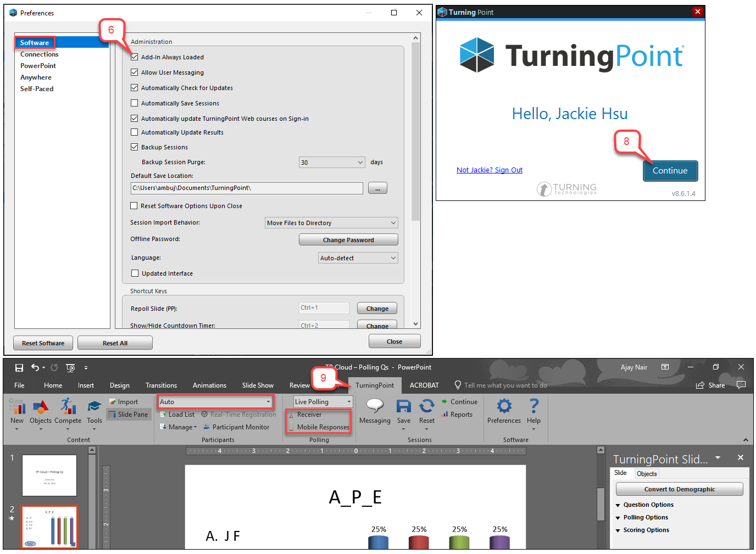Enable Automatically Update Results
This screenshot has height=554, width=756.
tap(134, 132)
